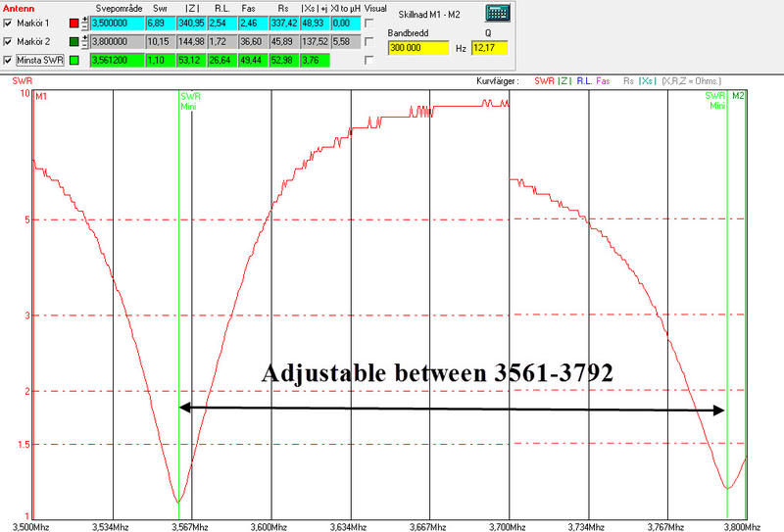
Task: Select the Minsta SWR label
Action: (x=40, y=60)
